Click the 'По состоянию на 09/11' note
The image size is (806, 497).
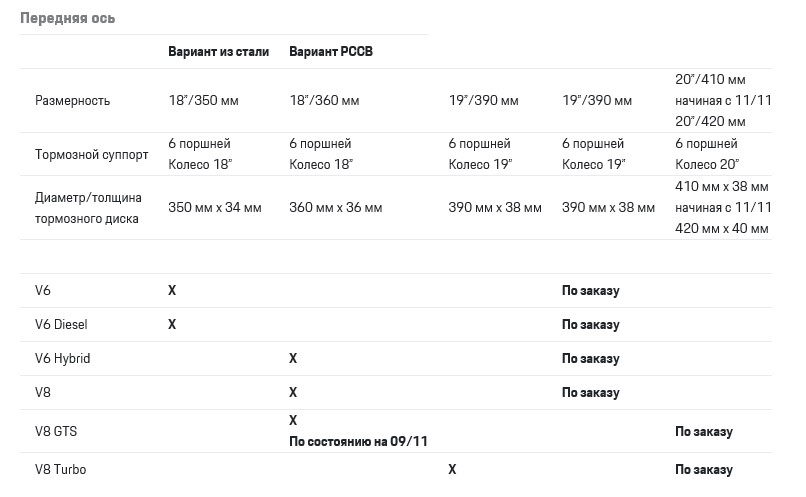(358, 441)
